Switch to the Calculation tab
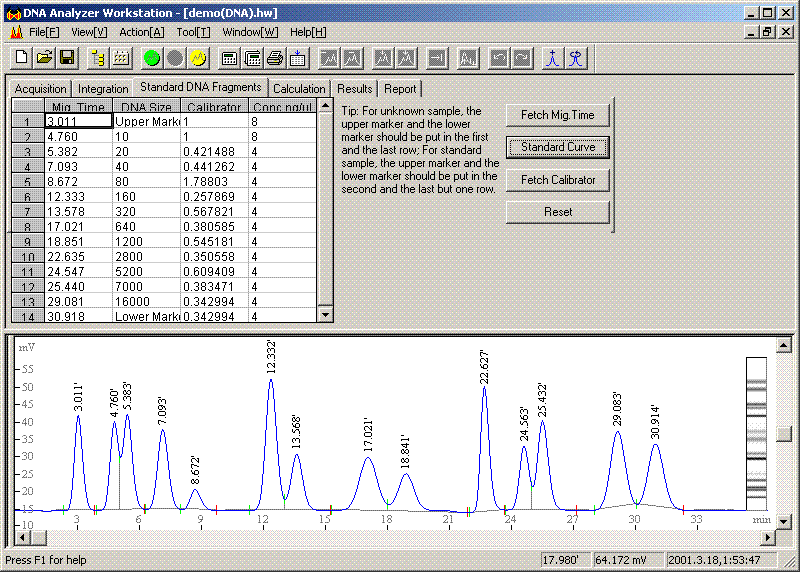800x572 pixels. coord(299,89)
